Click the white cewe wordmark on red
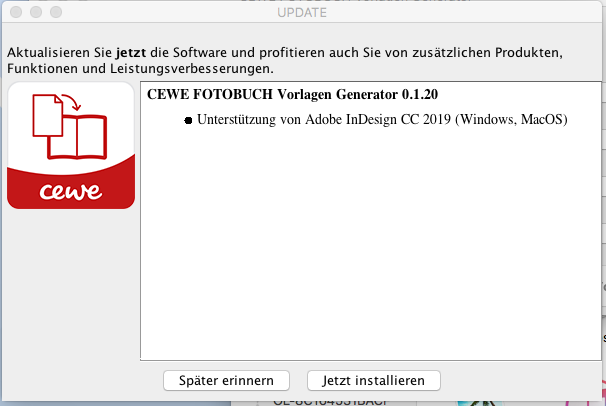 (71, 191)
